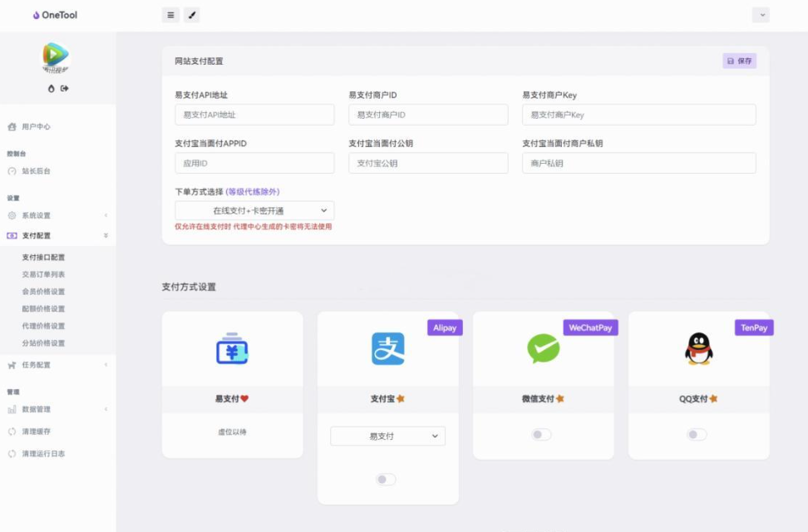
Task: Open the 易支付 selector on the Alipay card
Action: (387, 435)
